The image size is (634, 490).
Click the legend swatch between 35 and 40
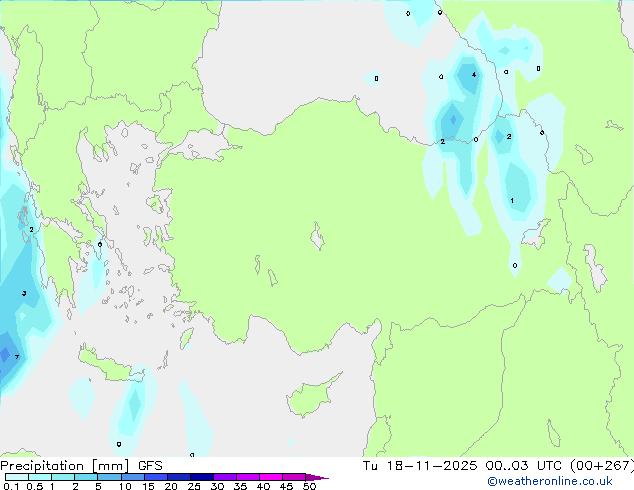(x=247, y=477)
